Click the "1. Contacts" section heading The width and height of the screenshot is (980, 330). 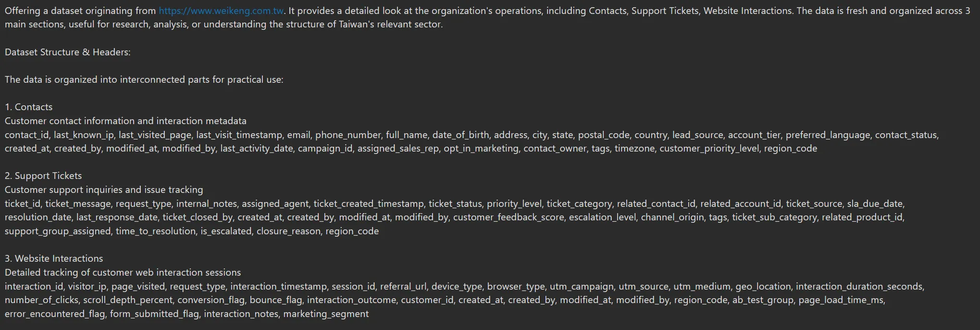click(28, 107)
